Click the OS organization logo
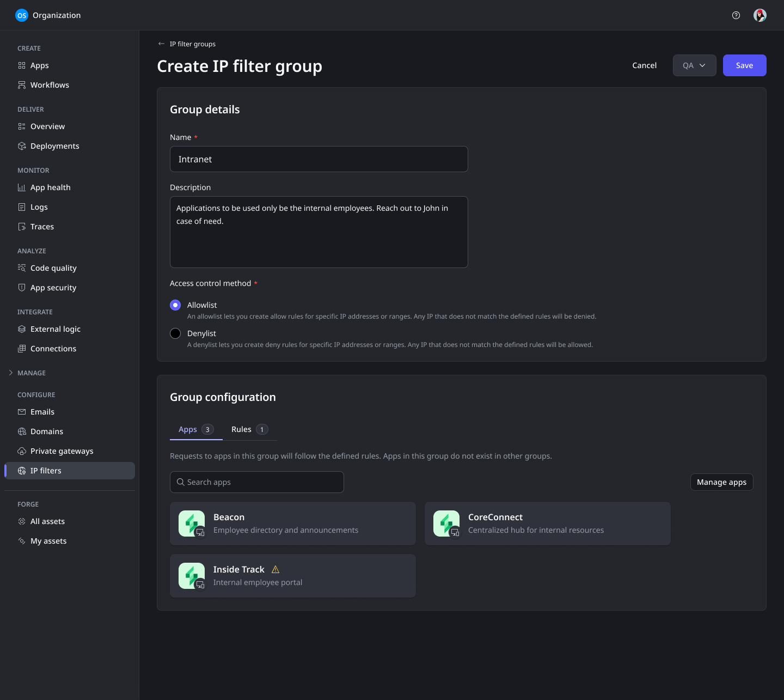The width and height of the screenshot is (784, 700). coord(22,15)
